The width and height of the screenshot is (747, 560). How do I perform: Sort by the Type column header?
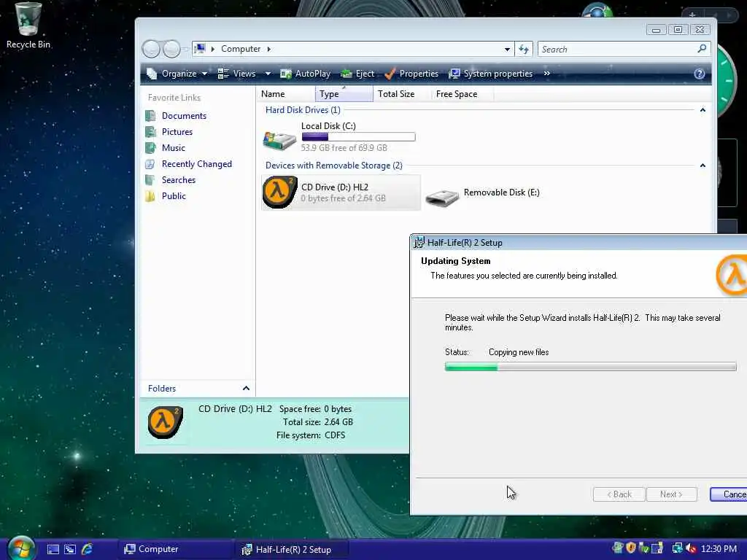(x=344, y=94)
